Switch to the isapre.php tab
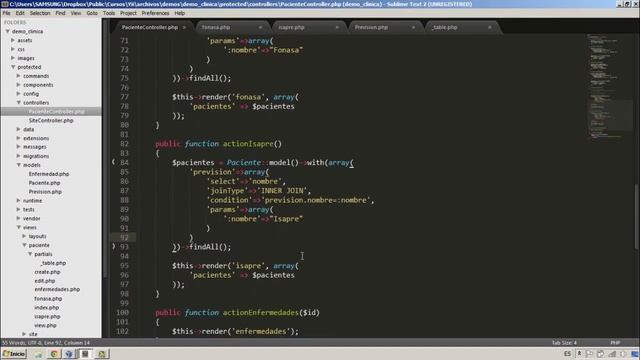The width and height of the screenshot is (640, 360). 291,27
